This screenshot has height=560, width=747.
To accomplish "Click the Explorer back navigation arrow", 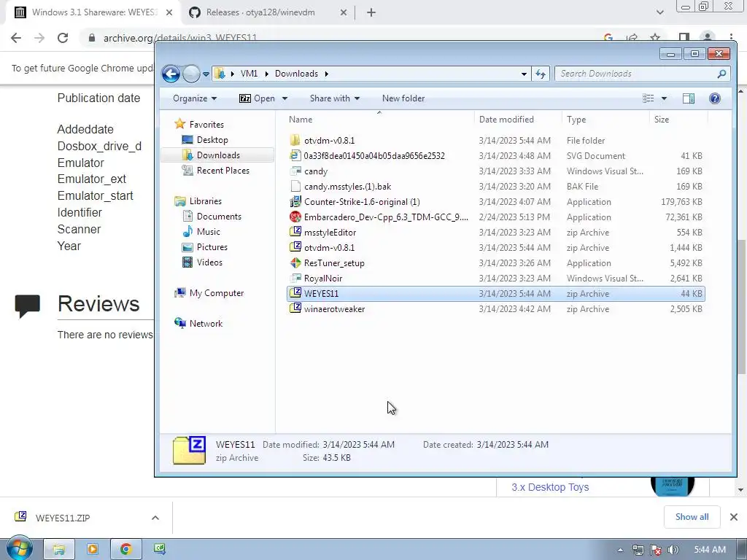I will (x=171, y=74).
